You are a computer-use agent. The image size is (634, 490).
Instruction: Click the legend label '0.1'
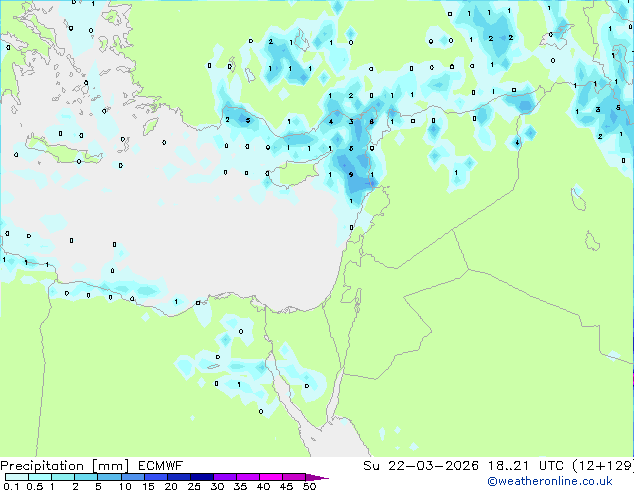(11, 486)
